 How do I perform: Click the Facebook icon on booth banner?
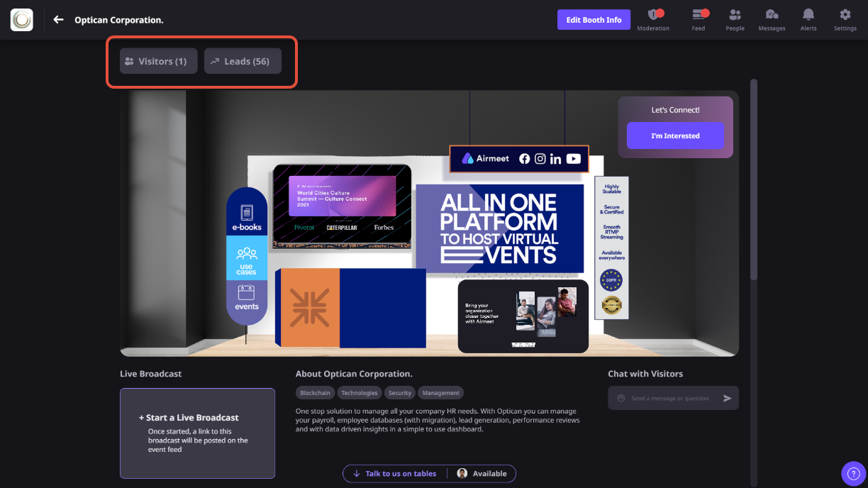[525, 159]
